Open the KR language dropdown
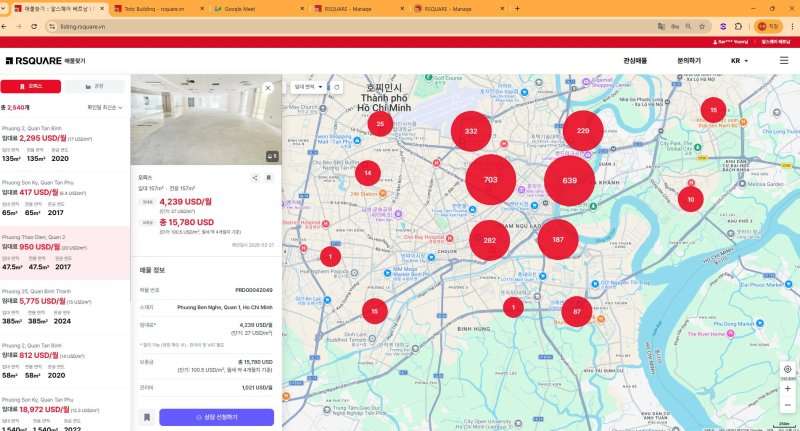The height and width of the screenshot is (431, 800). 741,61
